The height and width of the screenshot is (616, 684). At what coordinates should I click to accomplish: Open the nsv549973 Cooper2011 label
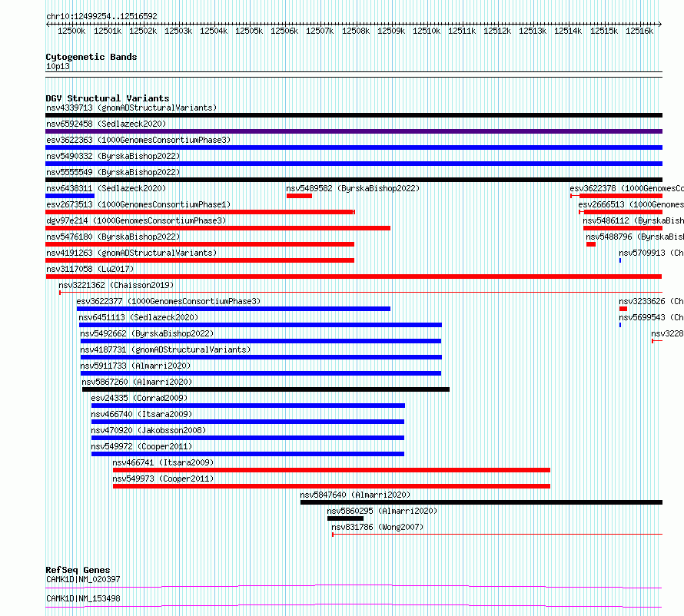[x=163, y=479]
